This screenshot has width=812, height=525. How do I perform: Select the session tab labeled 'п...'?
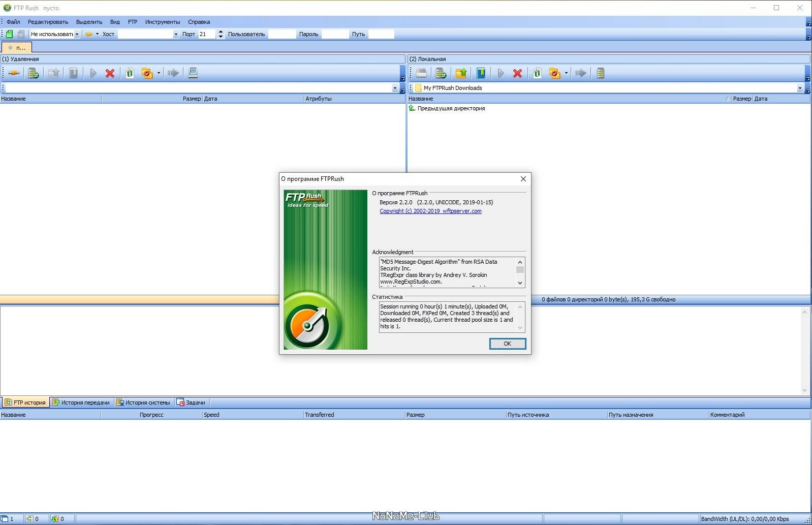tap(17, 47)
